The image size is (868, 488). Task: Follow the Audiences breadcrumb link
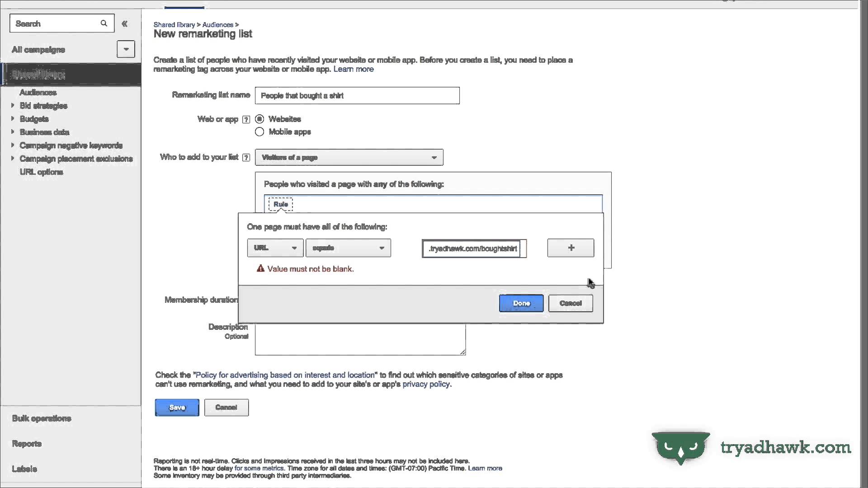218,25
